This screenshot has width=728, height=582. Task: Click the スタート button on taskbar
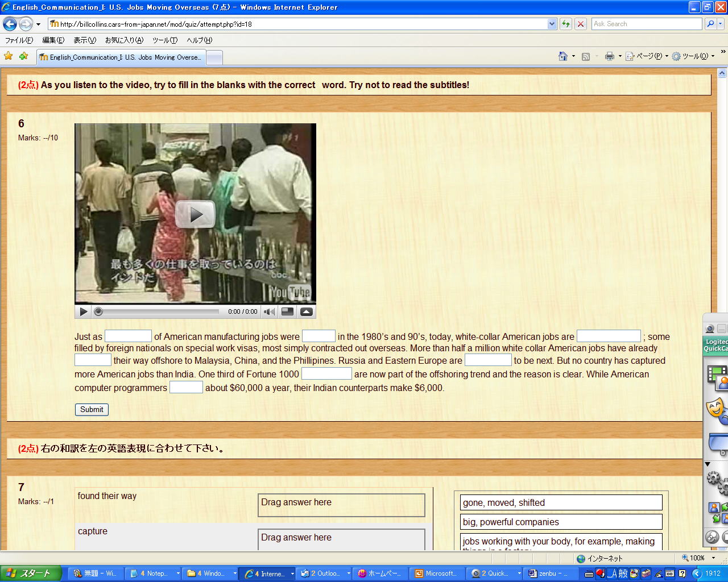[31, 573]
